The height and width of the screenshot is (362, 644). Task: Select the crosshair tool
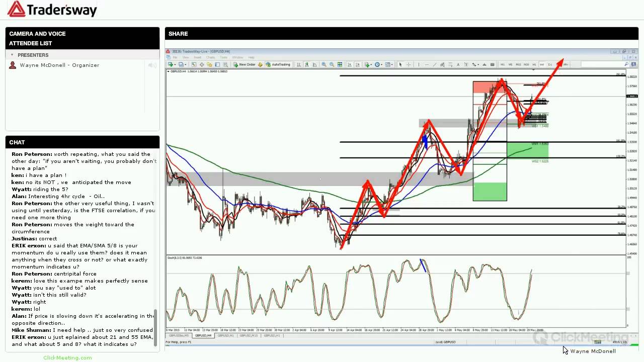point(409,64)
